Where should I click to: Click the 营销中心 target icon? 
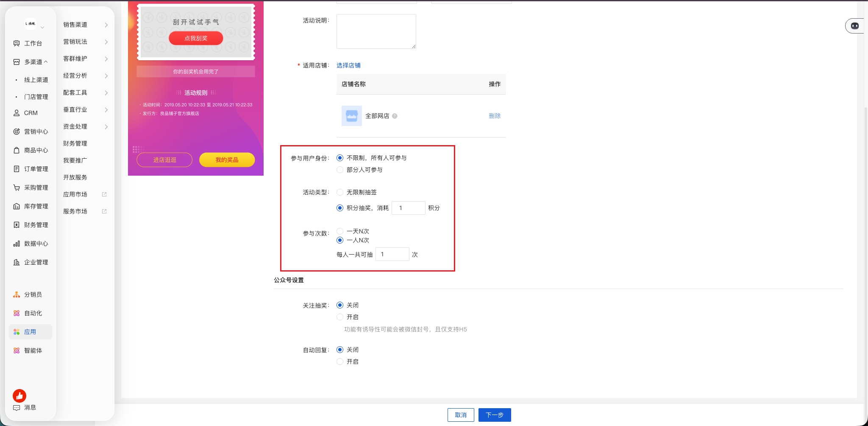tap(17, 132)
